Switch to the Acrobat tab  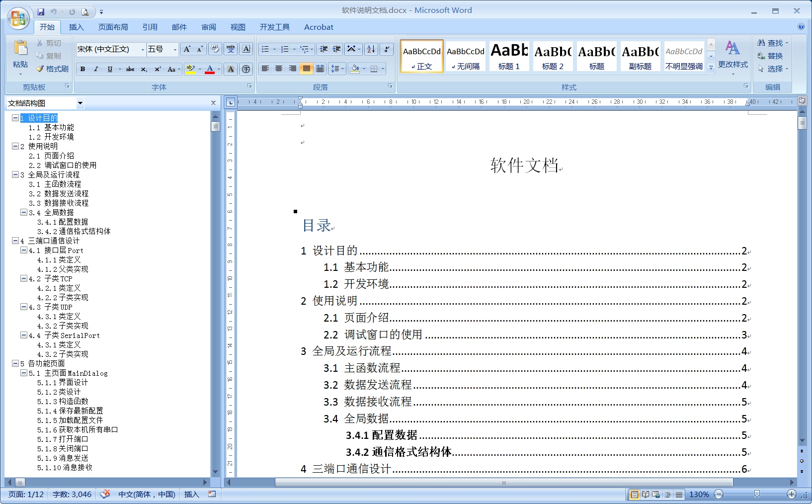[x=319, y=27]
